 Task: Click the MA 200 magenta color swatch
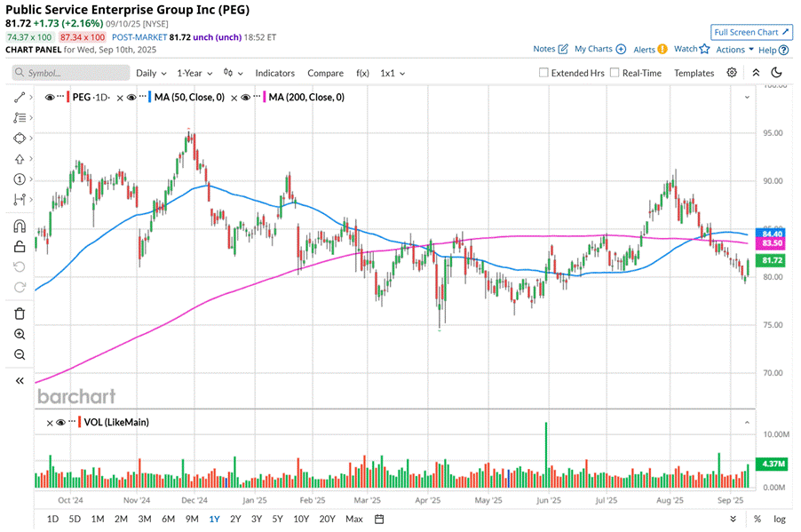[264, 97]
